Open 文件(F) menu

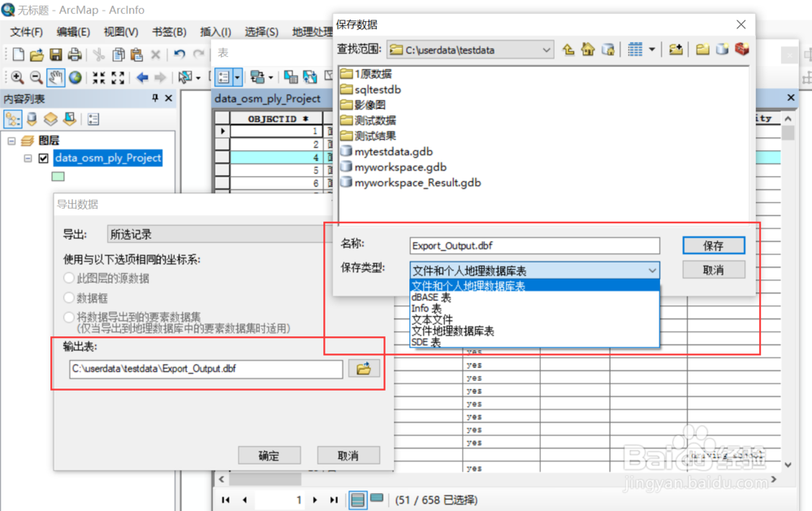point(27,32)
